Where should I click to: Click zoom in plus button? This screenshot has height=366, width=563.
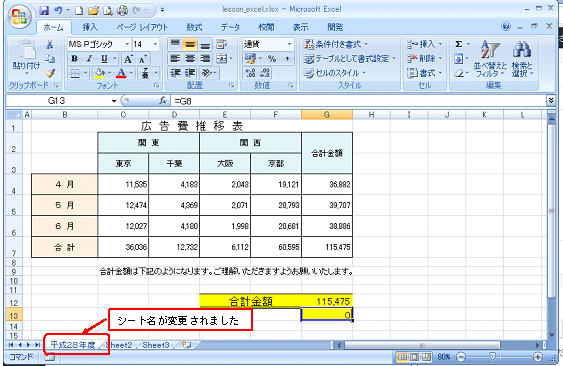[x=538, y=356]
